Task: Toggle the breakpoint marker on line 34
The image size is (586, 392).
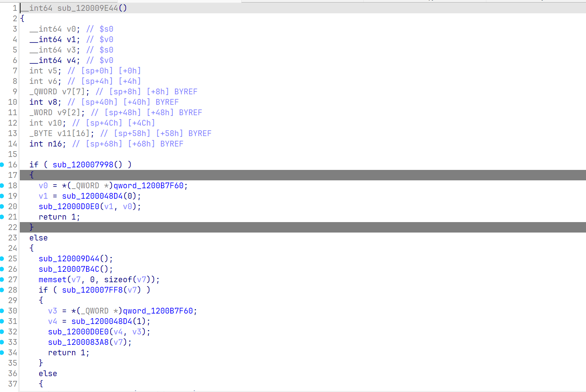Action: point(3,352)
